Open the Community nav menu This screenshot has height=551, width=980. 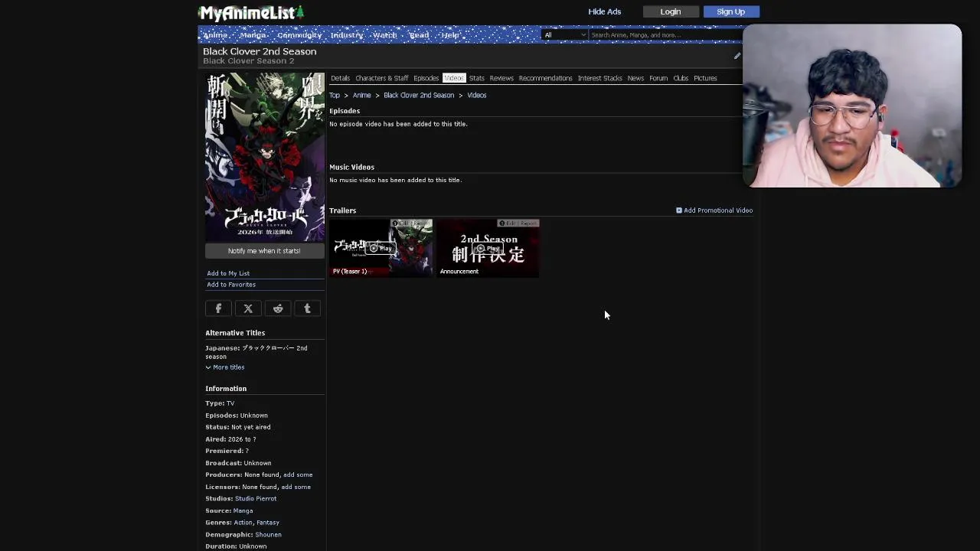299,35
